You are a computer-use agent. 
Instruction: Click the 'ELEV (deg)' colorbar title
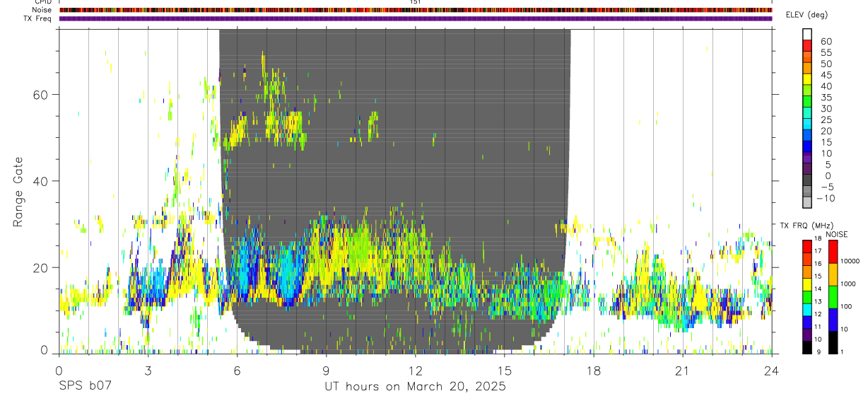(x=808, y=15)
